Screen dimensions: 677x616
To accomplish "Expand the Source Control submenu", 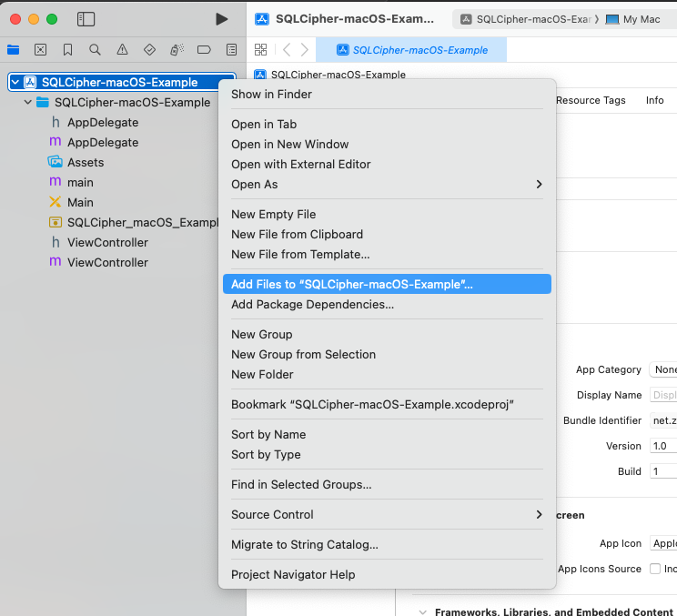I will click(387, 515).
